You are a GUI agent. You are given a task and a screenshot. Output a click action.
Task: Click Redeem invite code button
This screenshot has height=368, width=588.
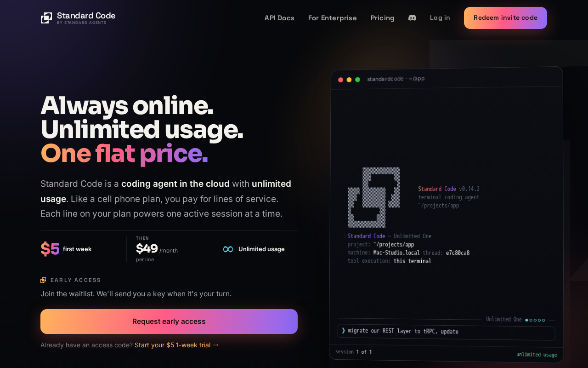click(505, 18)
